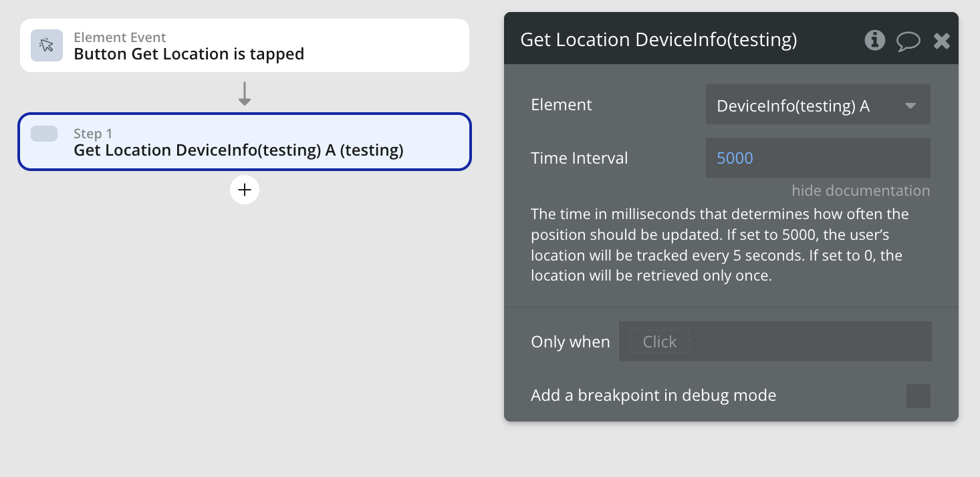Click the down arrow below the event card
980x477 pixels.
245,94
